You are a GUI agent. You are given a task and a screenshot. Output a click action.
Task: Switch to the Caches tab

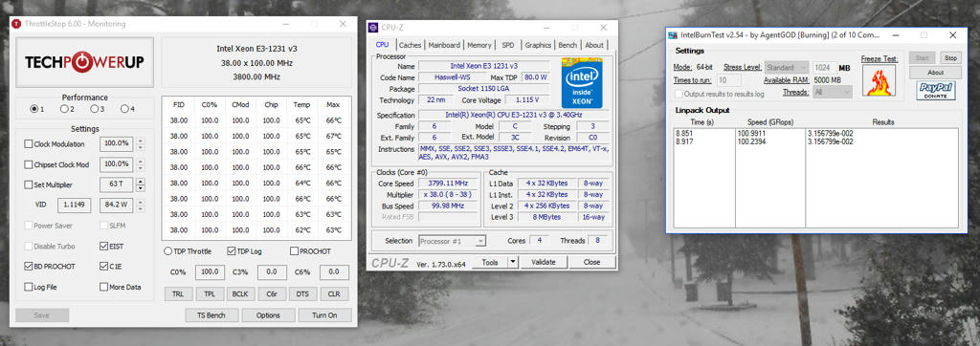(410, 45)
